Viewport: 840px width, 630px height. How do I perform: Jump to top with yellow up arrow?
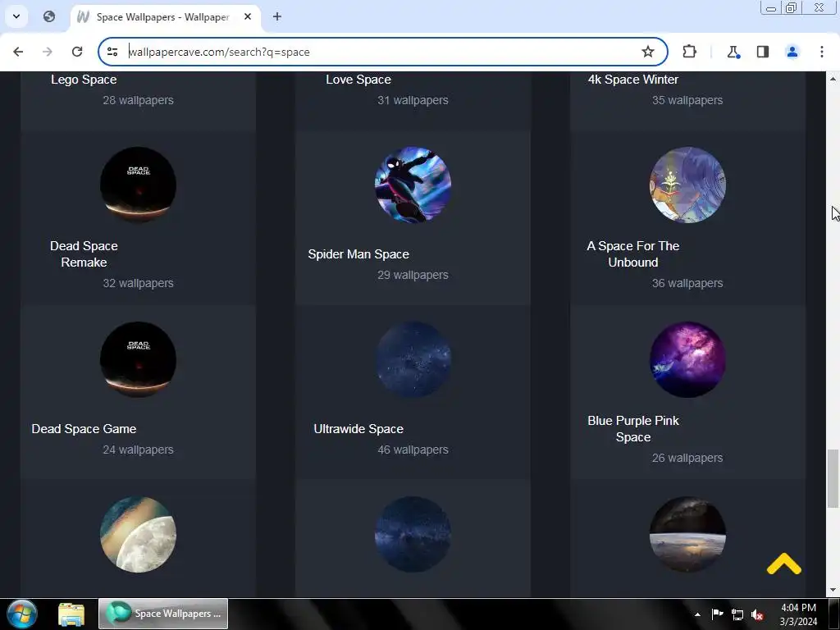(783, 564)
